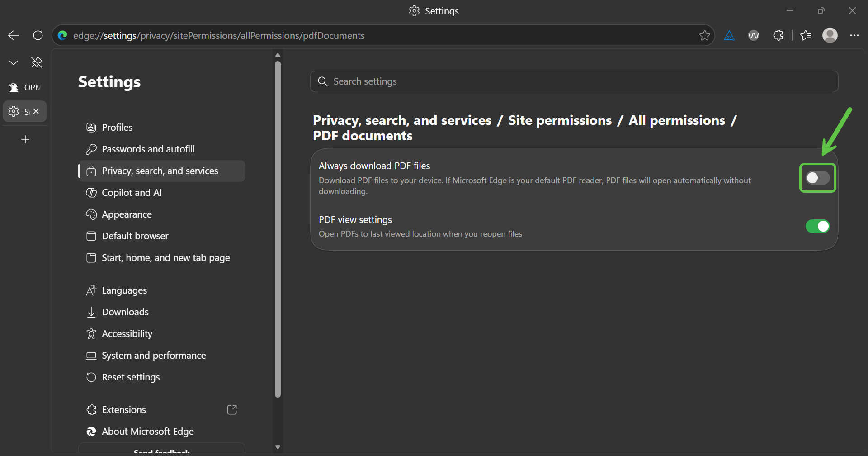Open Reset settings section
This screenshot has width=868, height=456.
coord(162,377)
